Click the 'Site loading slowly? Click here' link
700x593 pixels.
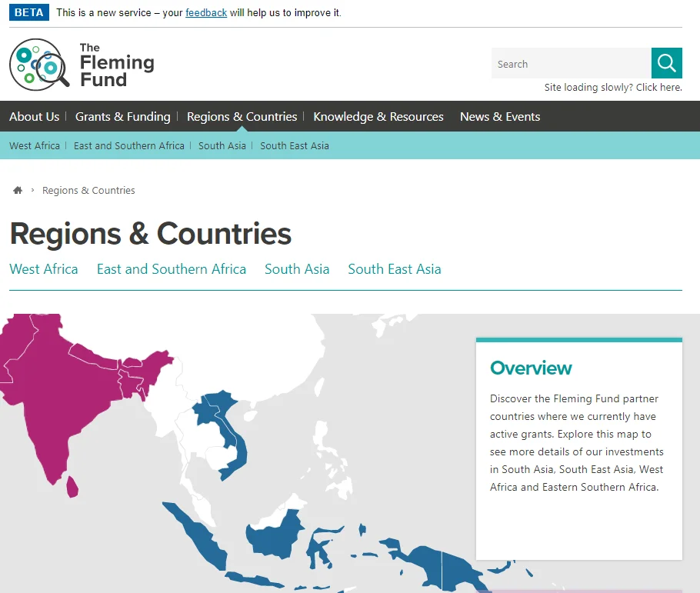pyautogui.click(x=613, y=88)
